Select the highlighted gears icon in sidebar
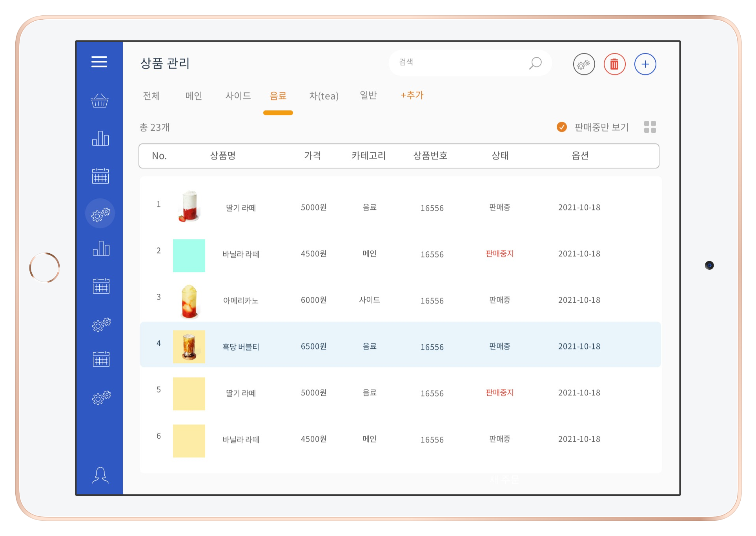 [x=100, y=214]
